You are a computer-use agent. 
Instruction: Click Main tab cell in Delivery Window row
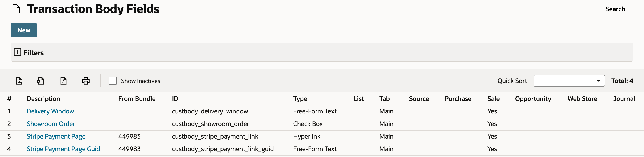click(386, 111)
